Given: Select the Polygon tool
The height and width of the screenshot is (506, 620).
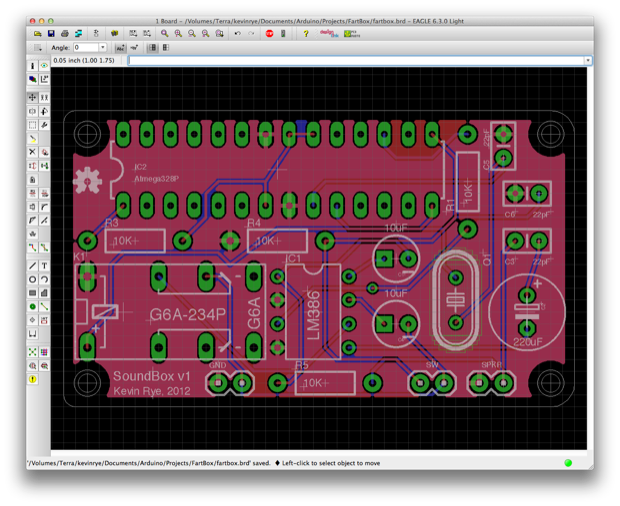Looking at the screenshot, I should point(44,293).
